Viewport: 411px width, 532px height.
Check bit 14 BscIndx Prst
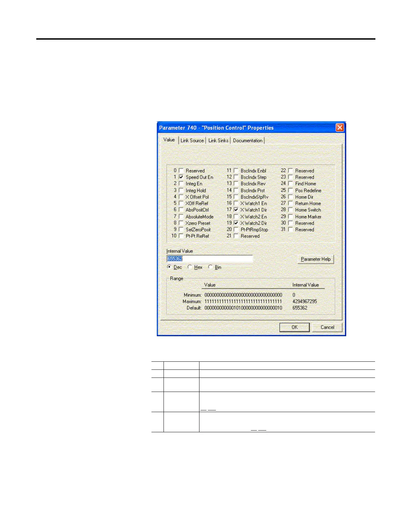[236, 190]
